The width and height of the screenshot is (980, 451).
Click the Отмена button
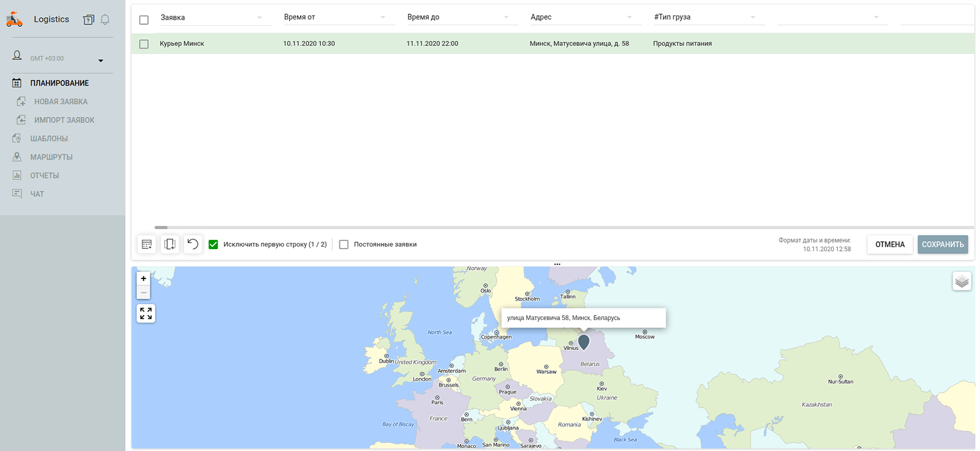889,244
